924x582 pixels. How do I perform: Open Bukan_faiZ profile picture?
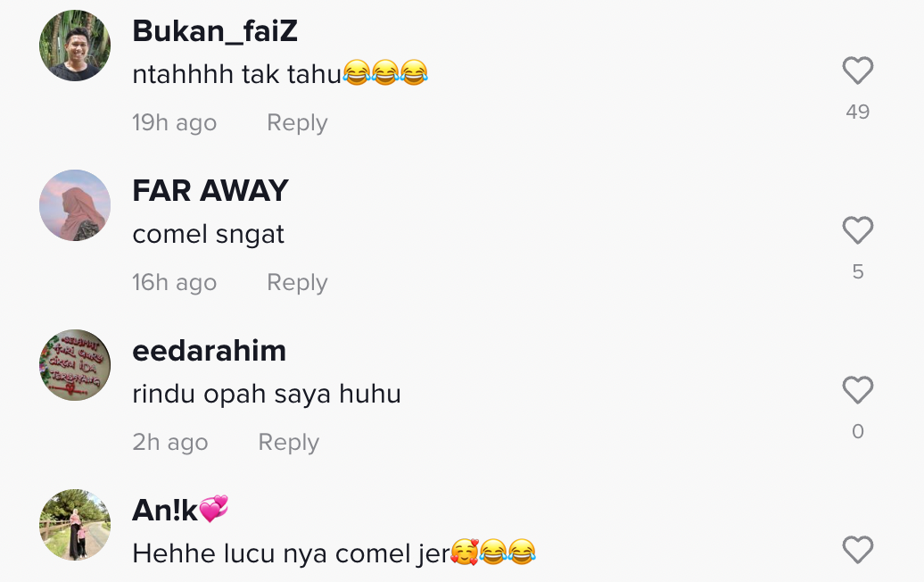(75, 46)
